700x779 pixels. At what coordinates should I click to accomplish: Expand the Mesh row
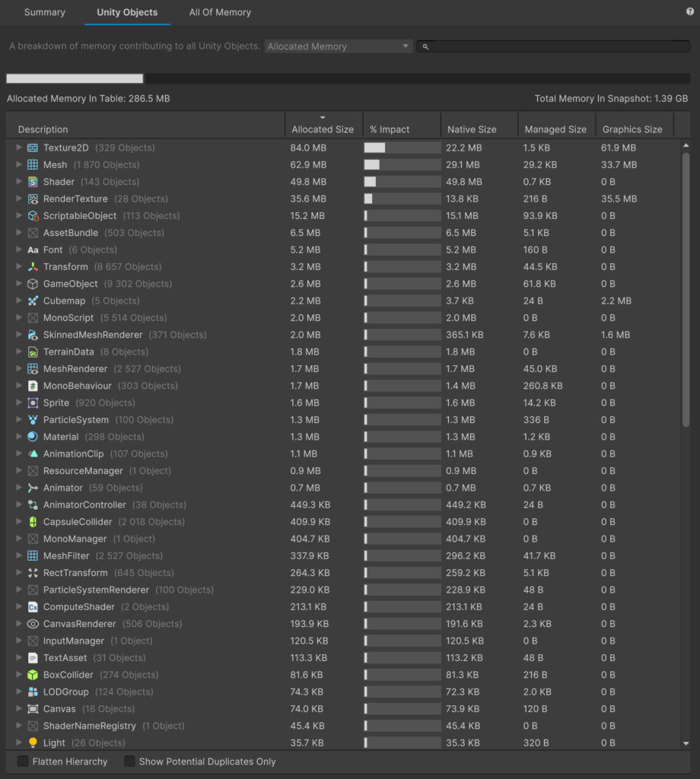click(x=18, y=164)
